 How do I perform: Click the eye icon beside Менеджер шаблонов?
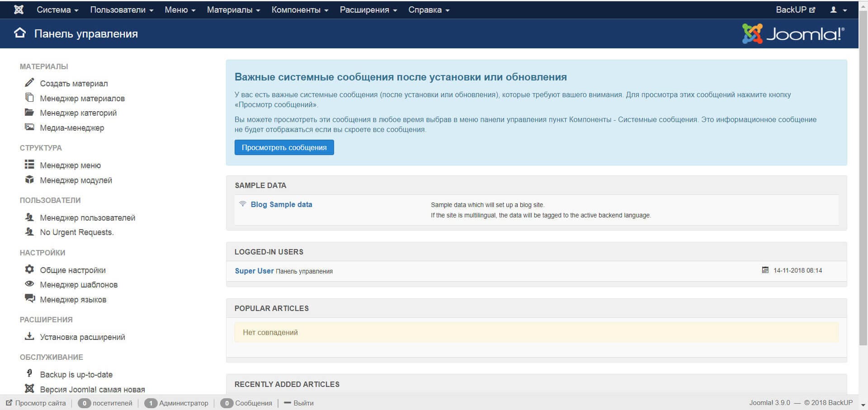point(29,284)
